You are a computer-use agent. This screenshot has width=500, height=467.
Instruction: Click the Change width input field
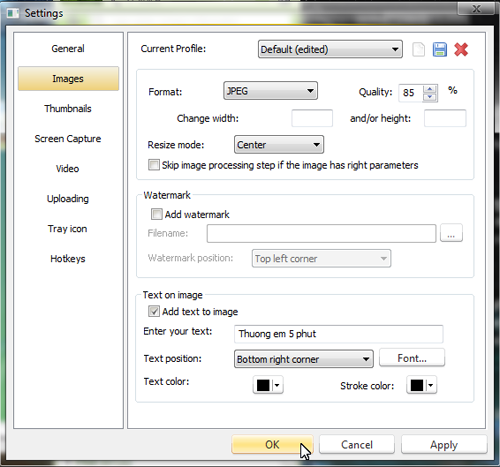(312, 118)
